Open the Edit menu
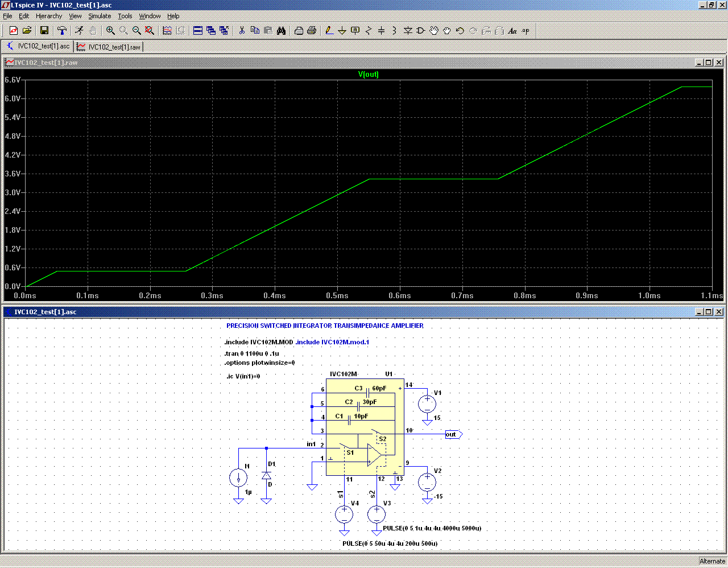Screen dimensions: 728x568 pos(24,16)
